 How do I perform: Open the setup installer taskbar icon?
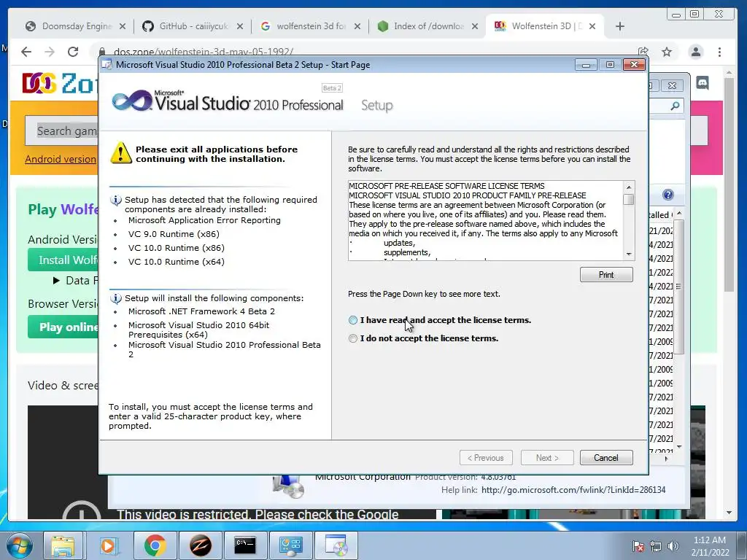tap(336, 545)
